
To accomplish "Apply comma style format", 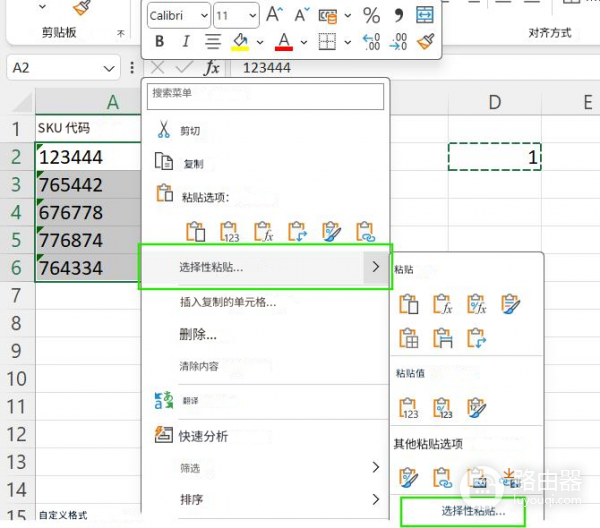I will [399, 15].
